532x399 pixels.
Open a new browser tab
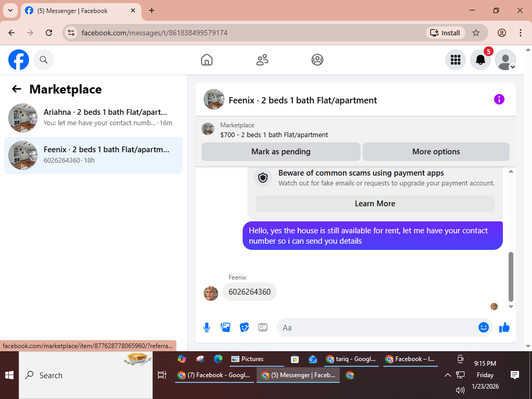152,10
